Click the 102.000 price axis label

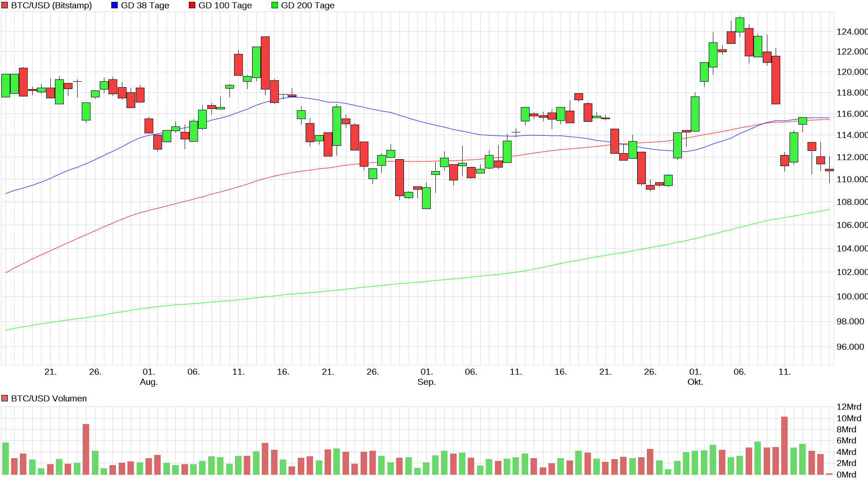point(852,272)
